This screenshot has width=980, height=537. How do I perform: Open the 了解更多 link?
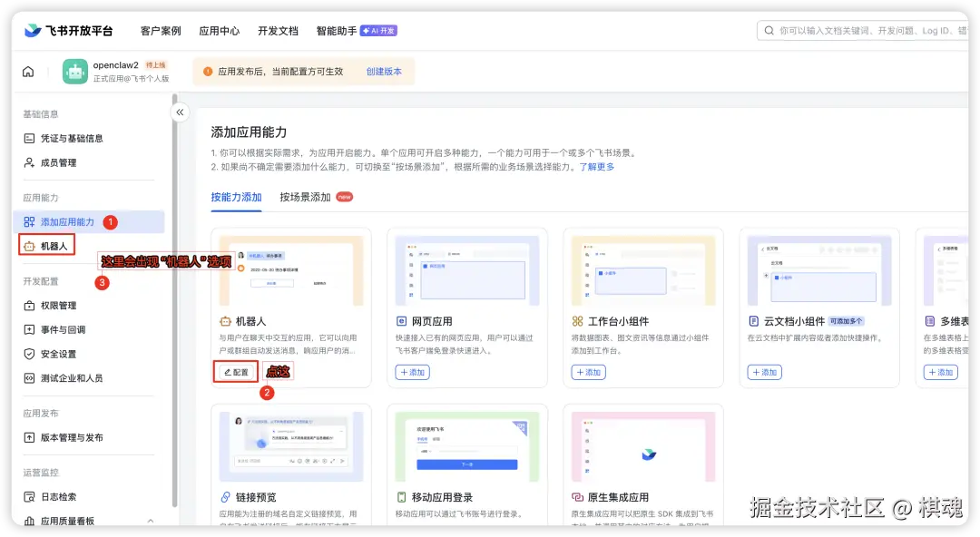point(597,167)
